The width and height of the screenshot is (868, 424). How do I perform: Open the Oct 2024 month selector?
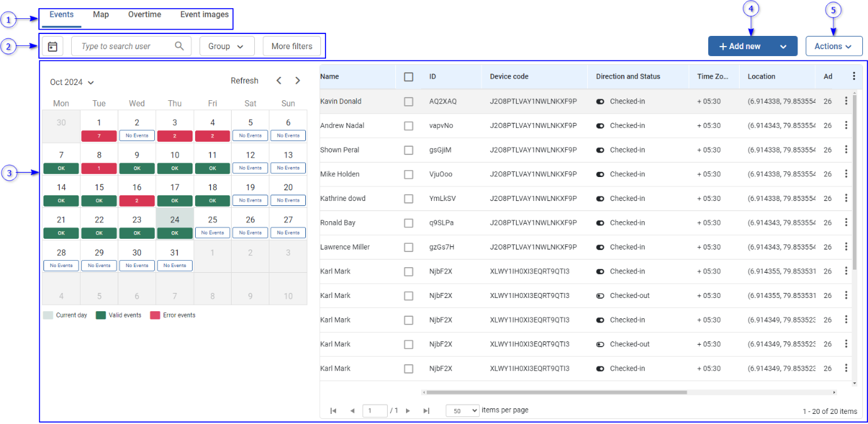pos(72,82)
